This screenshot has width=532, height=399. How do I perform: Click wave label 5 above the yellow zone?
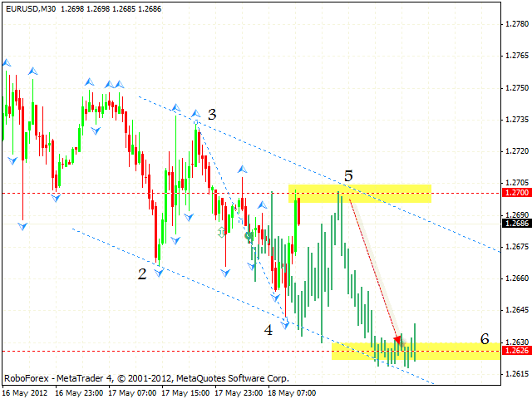coord(349,176)
